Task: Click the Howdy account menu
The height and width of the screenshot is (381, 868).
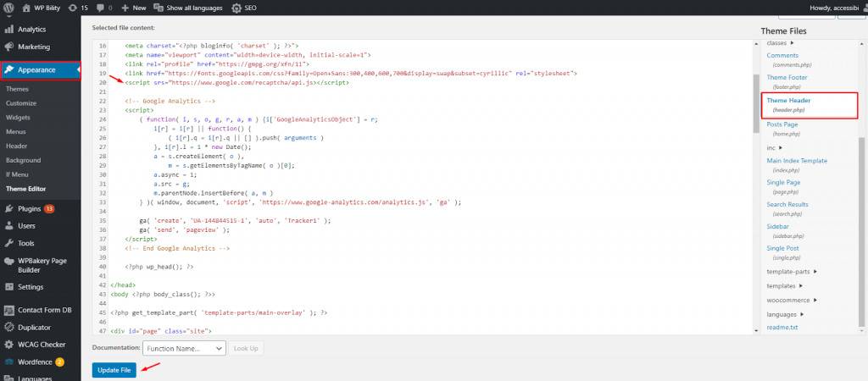Action: pyautogui.click(x=838, y=8)
